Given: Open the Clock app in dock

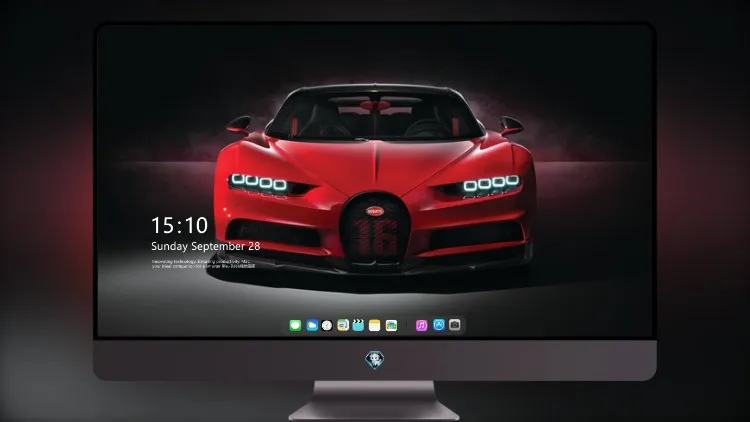Looking at the screenshot, I should click(327, 325).
